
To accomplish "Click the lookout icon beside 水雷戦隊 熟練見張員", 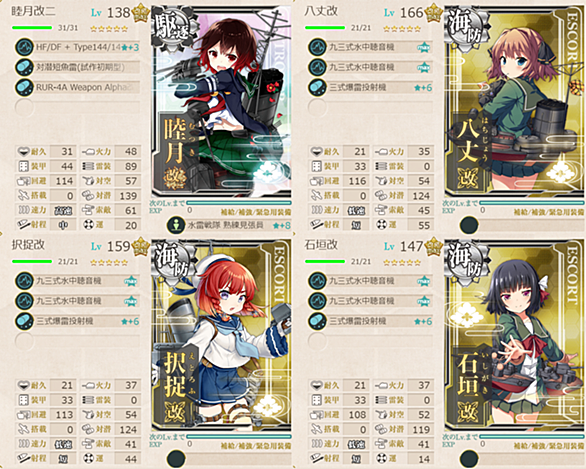I will [176, 225].
